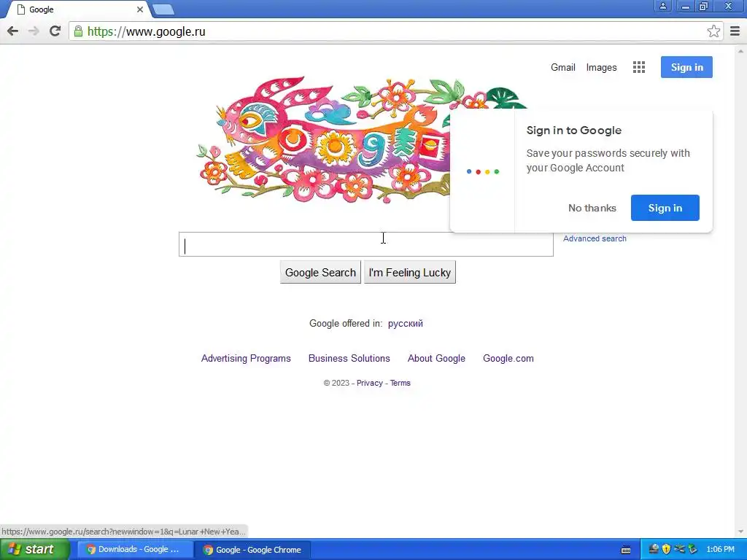Click Sign in inside the popup

[665, 208]
